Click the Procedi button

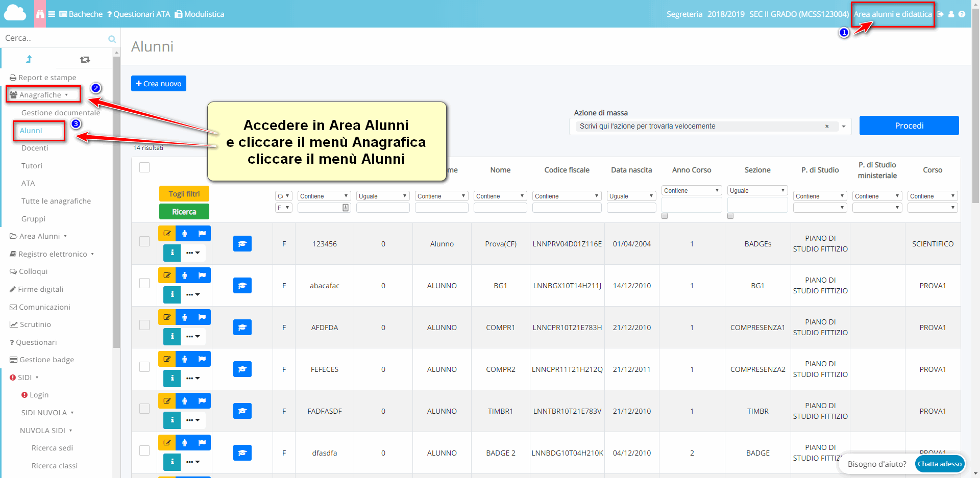point(909,125)
